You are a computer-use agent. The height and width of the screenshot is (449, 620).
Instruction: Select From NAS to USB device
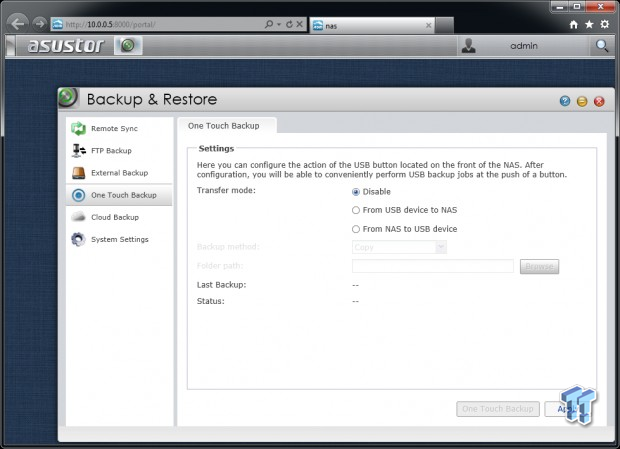(x=355, y=229)
